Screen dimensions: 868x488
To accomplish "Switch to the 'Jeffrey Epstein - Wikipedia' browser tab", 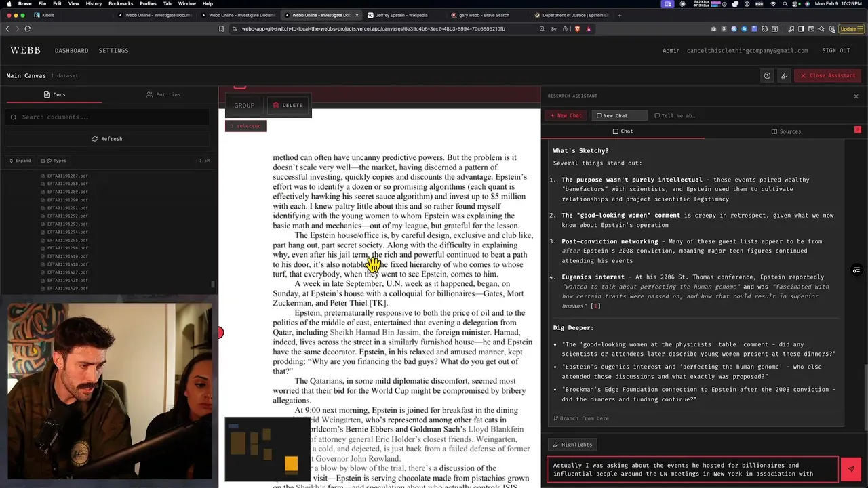I will pyautogui.click(x=401, y=15).
